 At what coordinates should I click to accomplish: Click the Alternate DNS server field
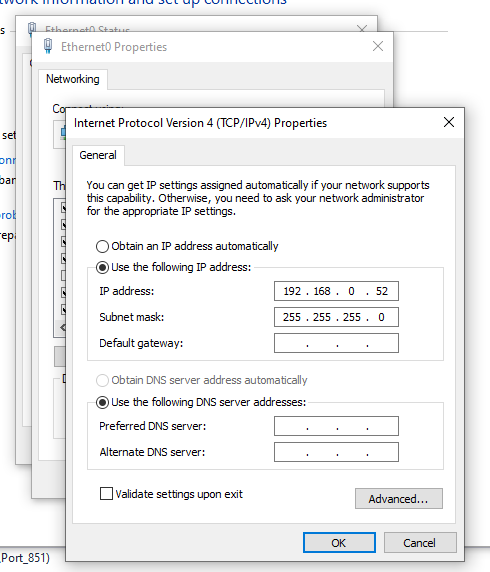(x=336, y=452)
